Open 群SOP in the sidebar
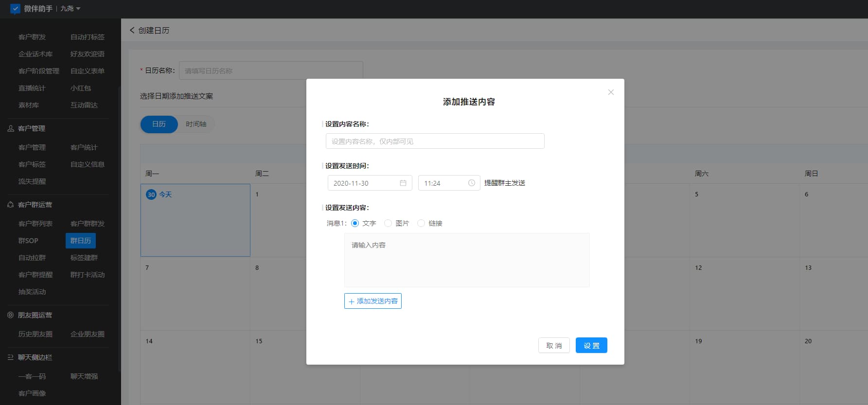868x405 pixels. [28, 241]
